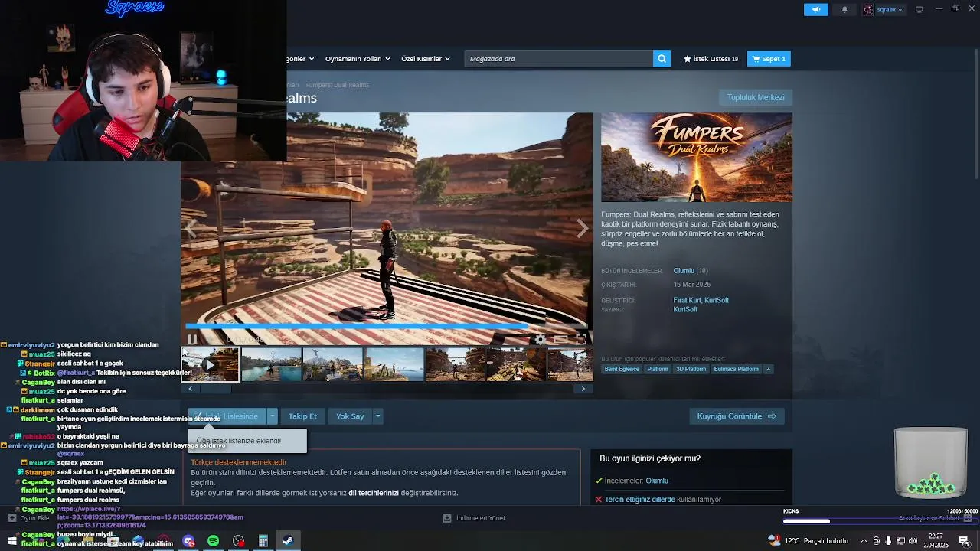Pause the trailer video
Screen dimensions: 980x551
(x=192, y=339)
